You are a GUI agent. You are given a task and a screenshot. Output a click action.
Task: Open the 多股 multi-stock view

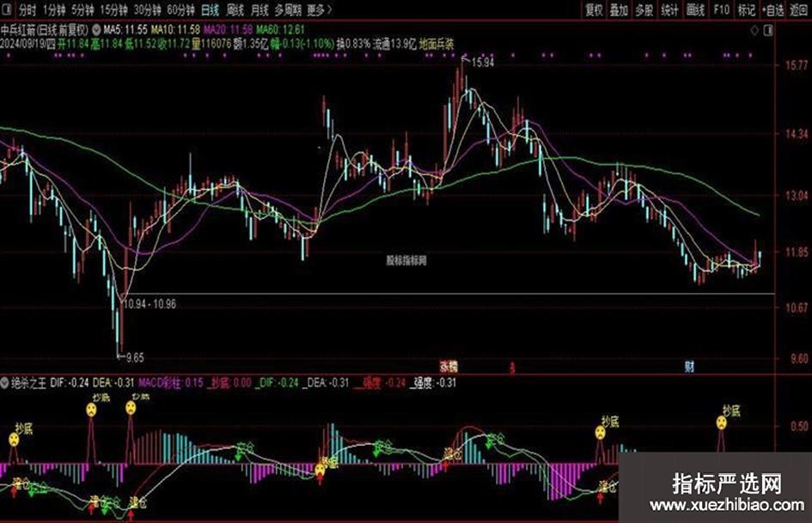(x=644, y=9)
